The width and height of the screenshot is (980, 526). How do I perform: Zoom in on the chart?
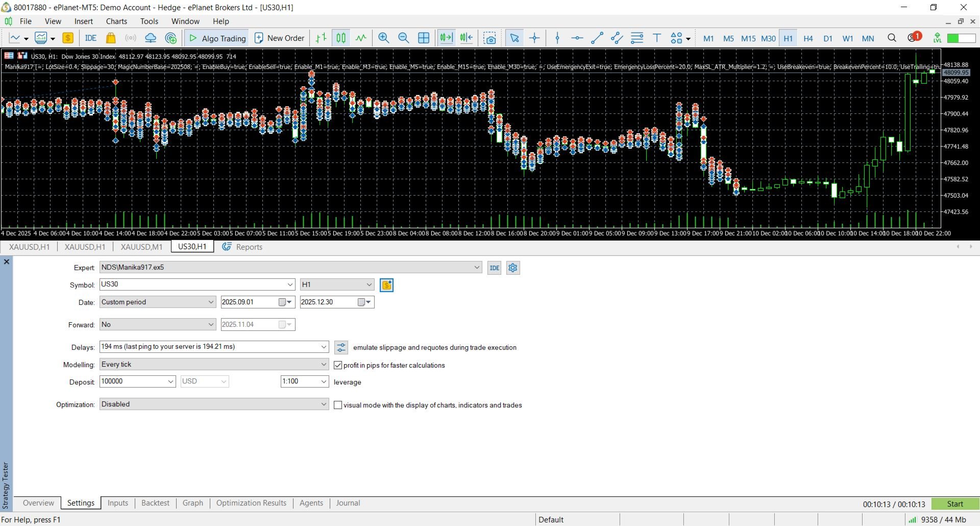pos(384,38)
